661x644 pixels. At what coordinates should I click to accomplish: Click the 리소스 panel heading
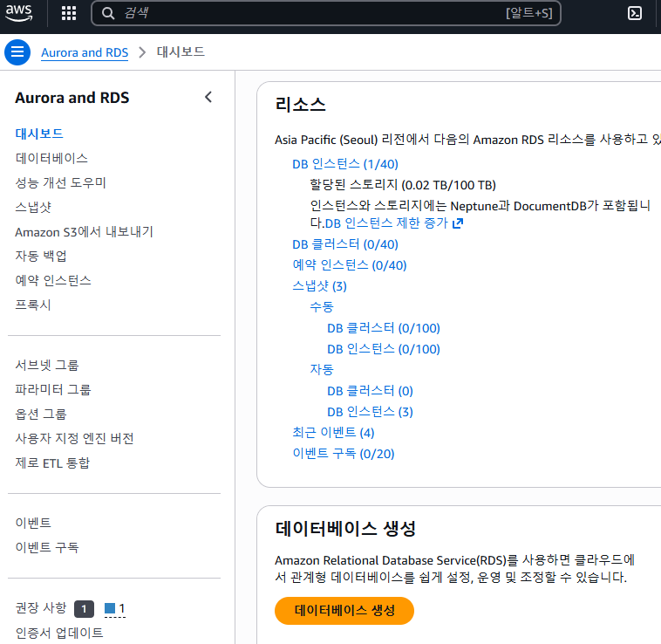coord(301,104)
